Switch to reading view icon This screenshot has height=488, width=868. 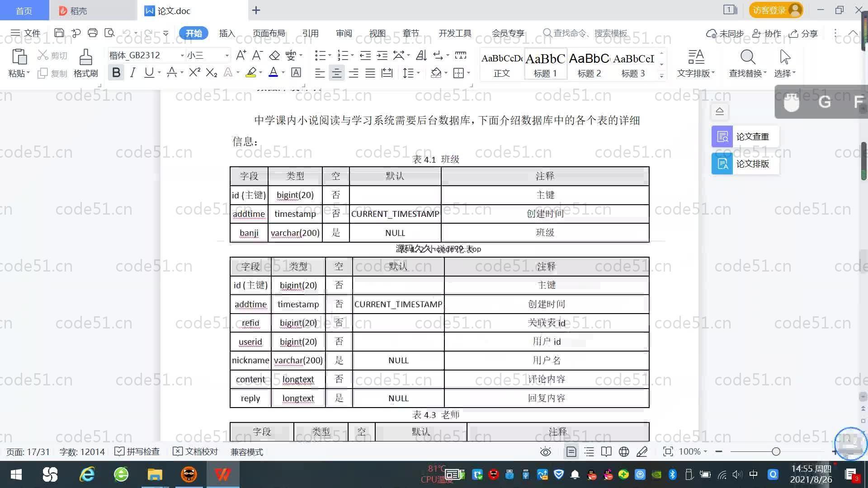coord(606,451)
